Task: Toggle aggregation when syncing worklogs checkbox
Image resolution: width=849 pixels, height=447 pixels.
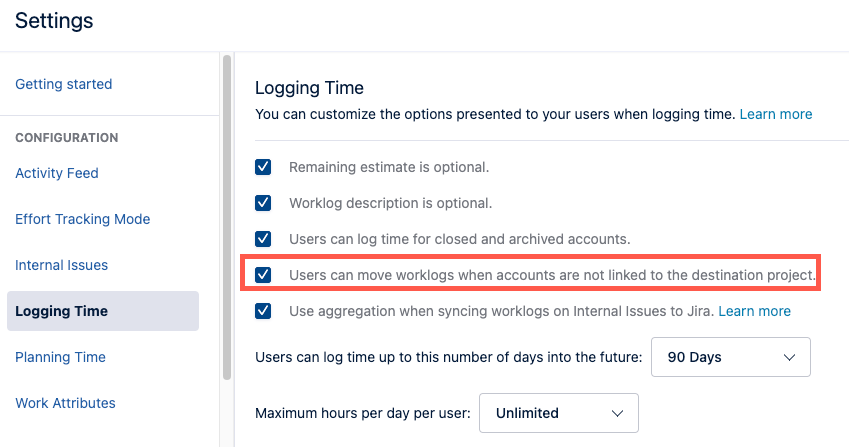Action: coord(264,311)
